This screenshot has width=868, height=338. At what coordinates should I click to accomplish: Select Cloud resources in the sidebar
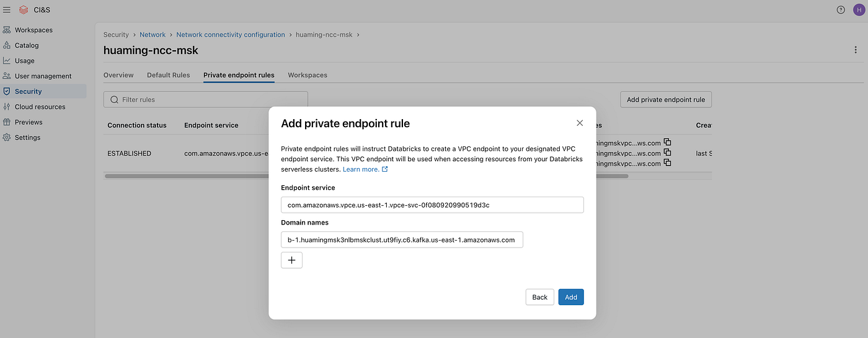[x=40, y=107]
